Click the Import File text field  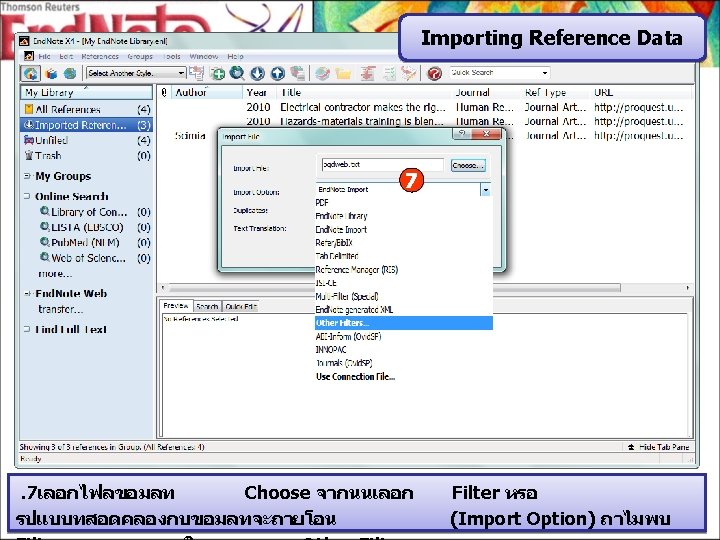tap(382, 164)
